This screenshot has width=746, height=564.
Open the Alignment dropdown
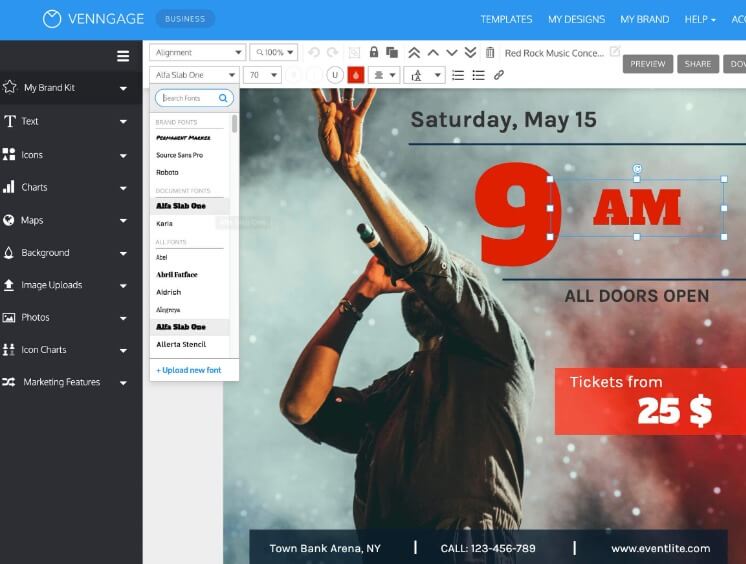(197, 52)
